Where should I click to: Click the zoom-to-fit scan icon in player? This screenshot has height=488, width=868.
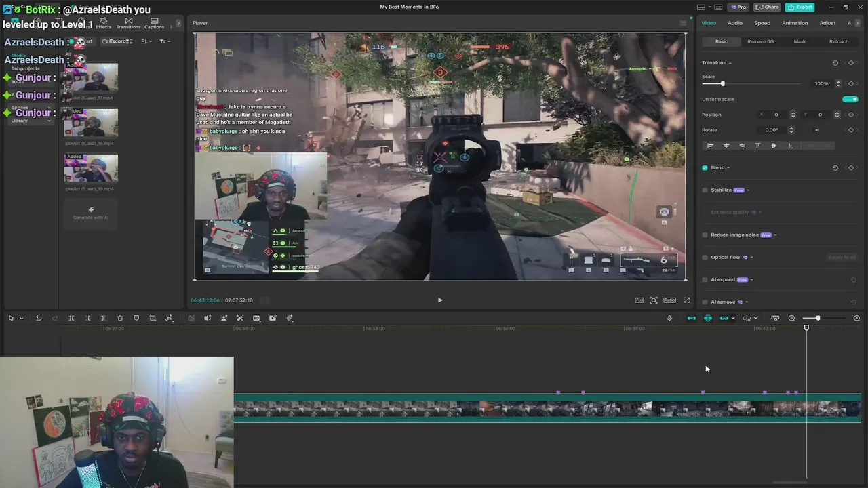coord(654,300)
